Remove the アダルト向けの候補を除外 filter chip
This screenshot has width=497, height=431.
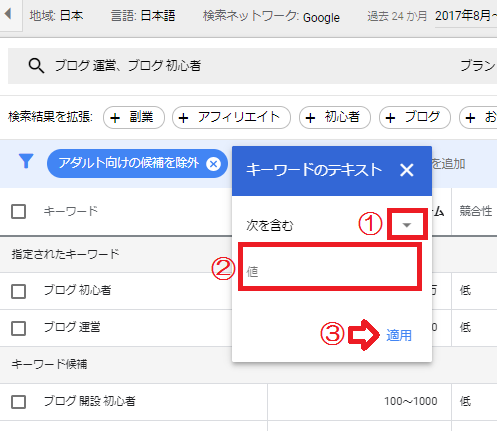[213, 164]
